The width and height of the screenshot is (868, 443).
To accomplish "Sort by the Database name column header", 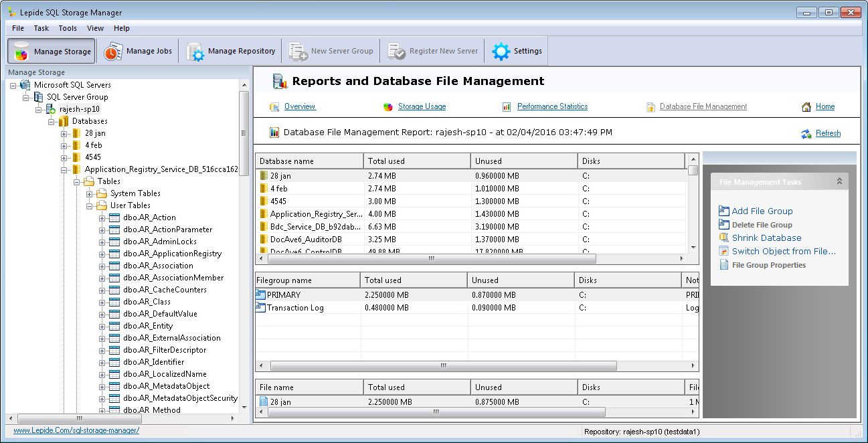I will pos(310,161).
